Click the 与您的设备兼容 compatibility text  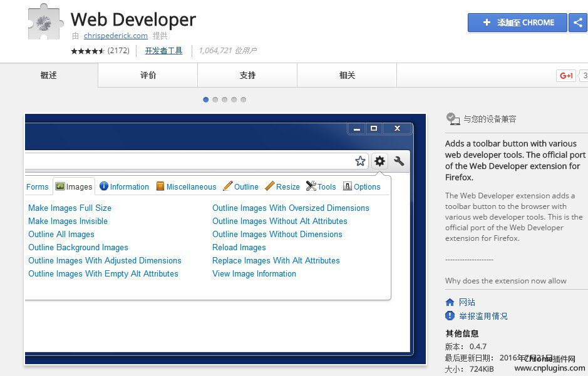pos(490,119)
